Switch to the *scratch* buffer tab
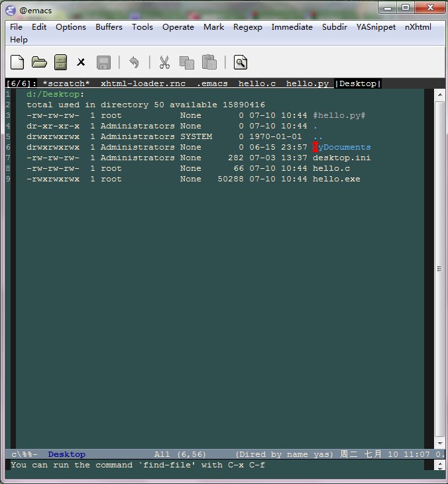This screenshot has width=448, height=484. pyautogui.click(x=66, y=83)
